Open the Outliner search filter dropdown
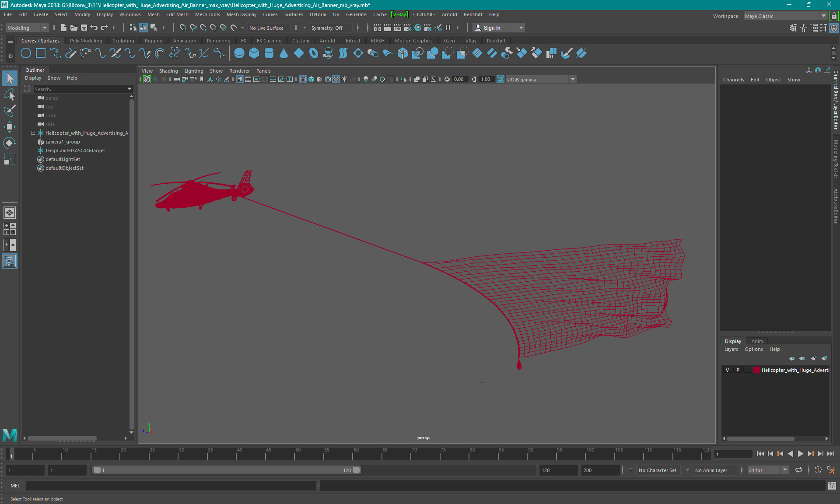The width and height of the screenshot is (840, 504). [129, 89]
